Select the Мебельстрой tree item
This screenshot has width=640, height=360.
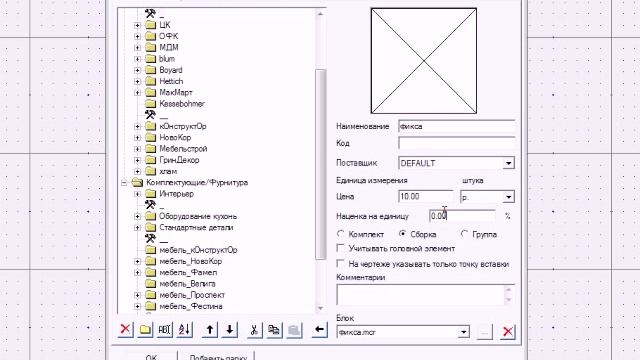click(x=183, y=149)
